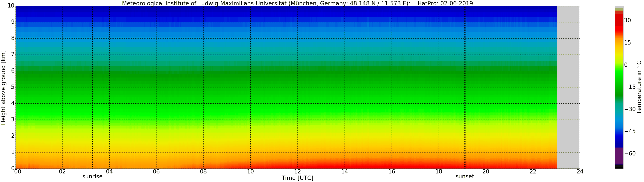644x182 pixels.
Task: Click the 00 tick label on time axis
Action: (x=18, y=172)
